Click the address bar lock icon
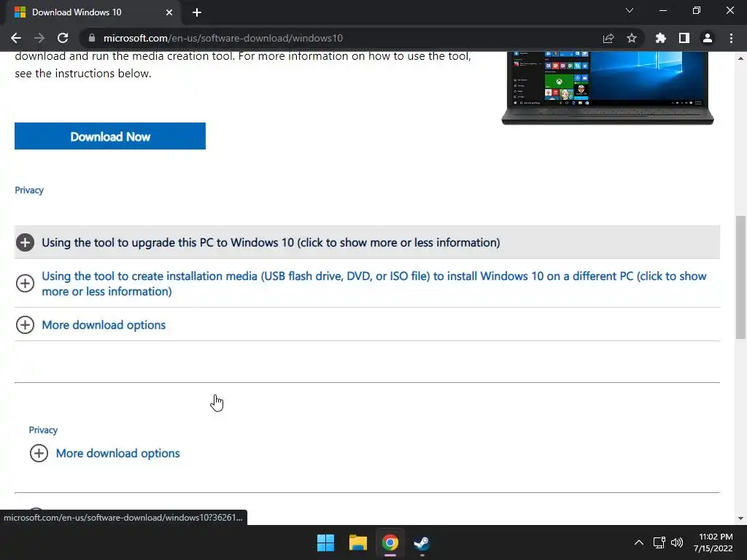 (92, 38)
